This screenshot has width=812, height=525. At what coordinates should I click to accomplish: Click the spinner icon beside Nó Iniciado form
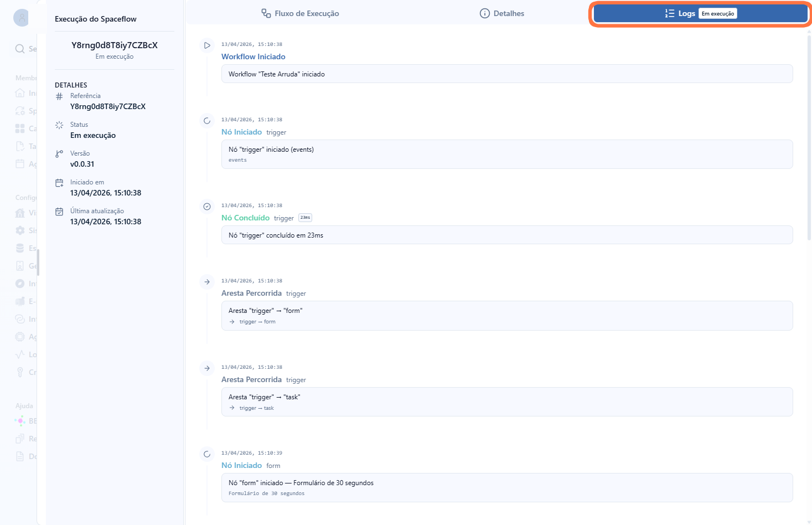click(x=207, y=454)
